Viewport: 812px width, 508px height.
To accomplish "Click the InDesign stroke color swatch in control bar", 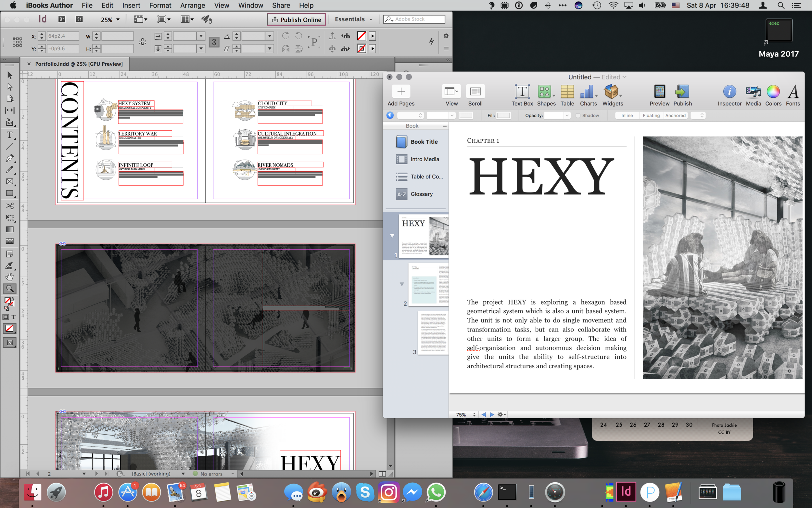I will [x=361, y=49].
